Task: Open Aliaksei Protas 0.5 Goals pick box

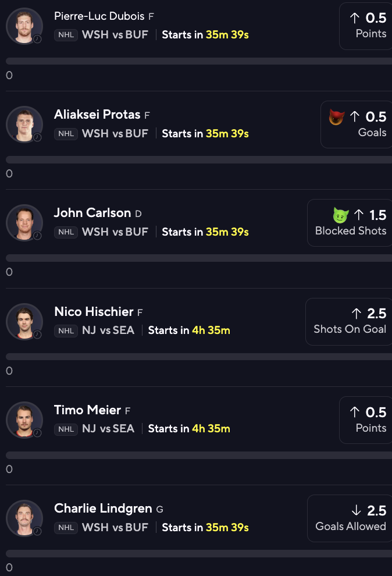Action: [357, 125]
